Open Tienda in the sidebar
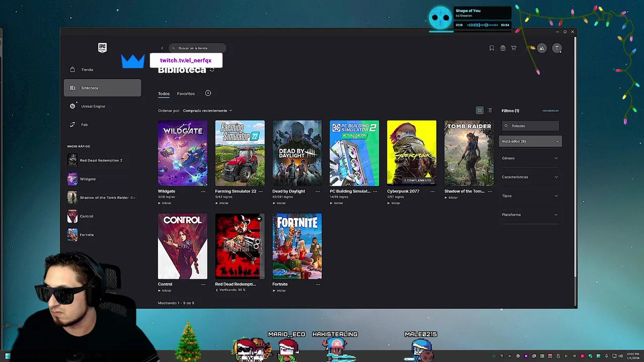The width and height of the screenshot is (644, 362). (x=102, y=70)
